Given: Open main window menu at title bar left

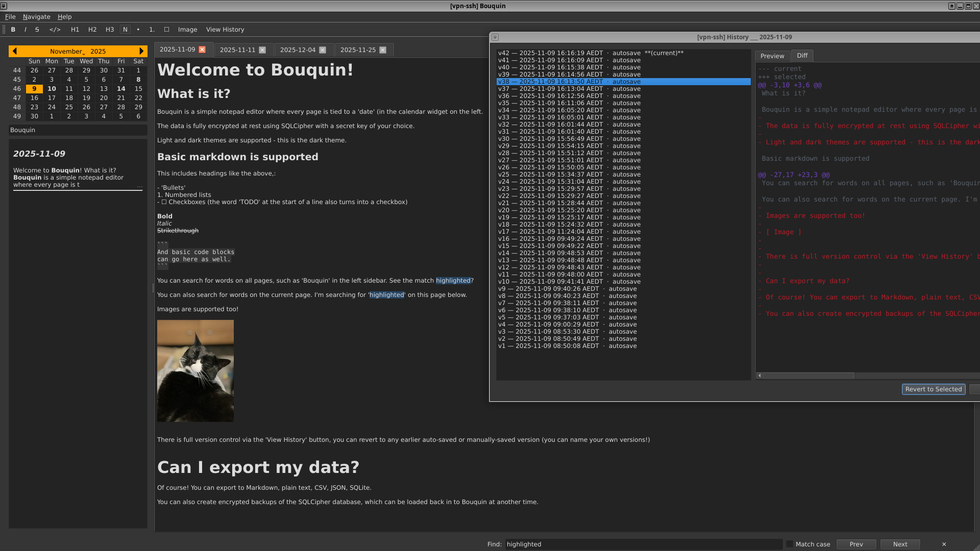Looking at the screenshot, I should point(4,6).
